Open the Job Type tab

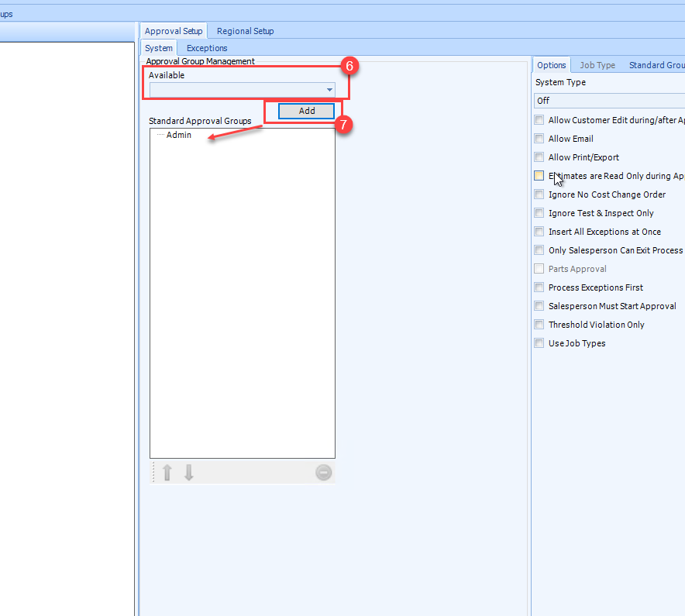[597, 65]
